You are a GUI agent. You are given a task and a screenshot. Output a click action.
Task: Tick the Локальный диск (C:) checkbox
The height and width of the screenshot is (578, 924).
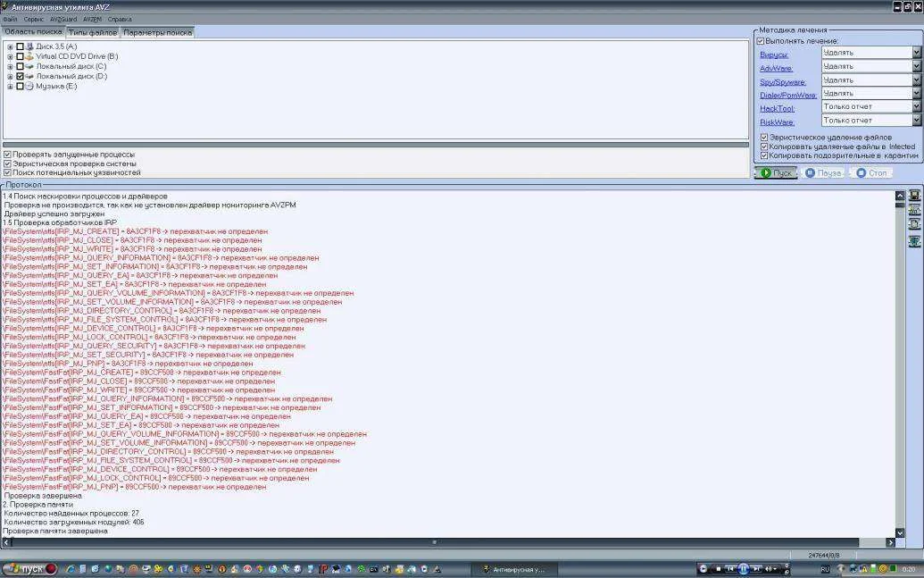click(x=20, y=66)
